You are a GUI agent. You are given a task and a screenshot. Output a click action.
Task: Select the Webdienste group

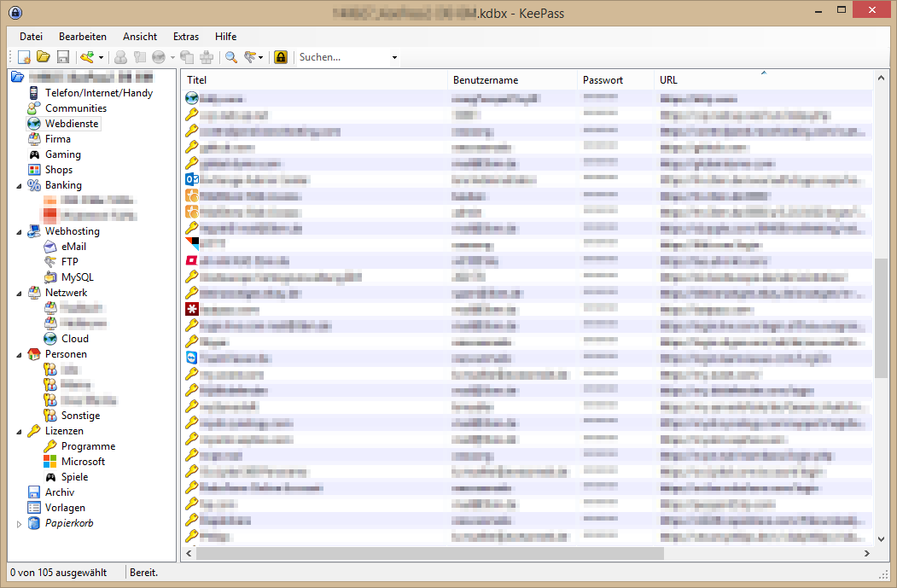72,124
